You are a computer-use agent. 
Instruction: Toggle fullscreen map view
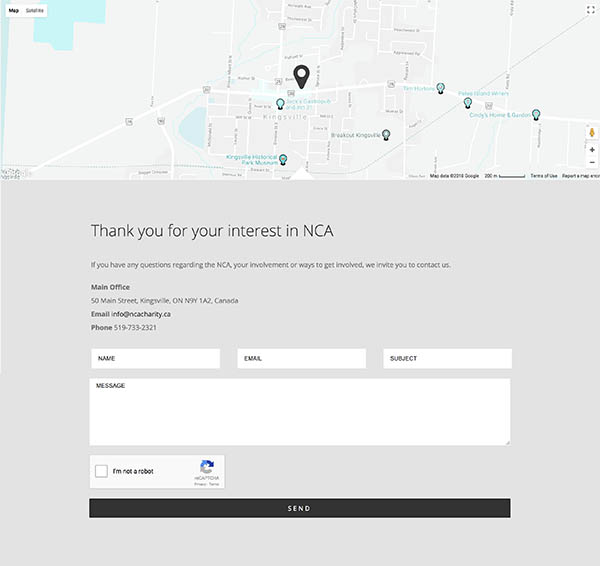(590, 9)
